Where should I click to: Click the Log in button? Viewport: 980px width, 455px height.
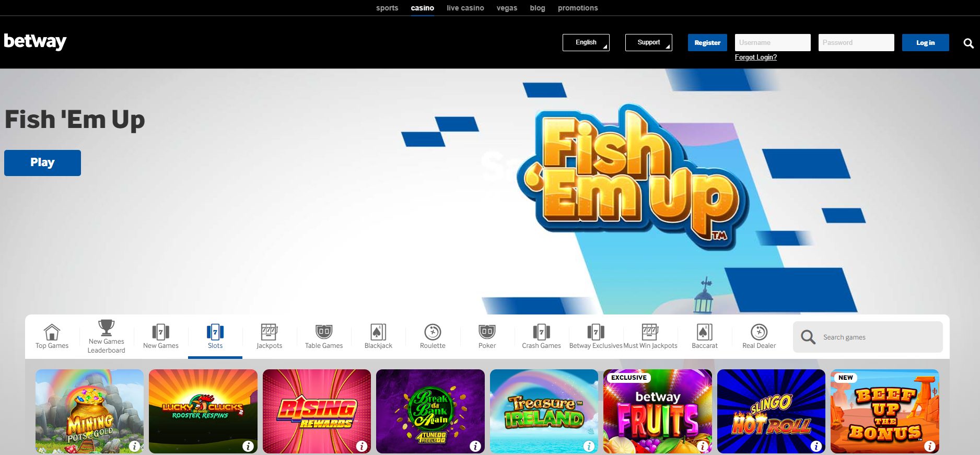(926, 42)
